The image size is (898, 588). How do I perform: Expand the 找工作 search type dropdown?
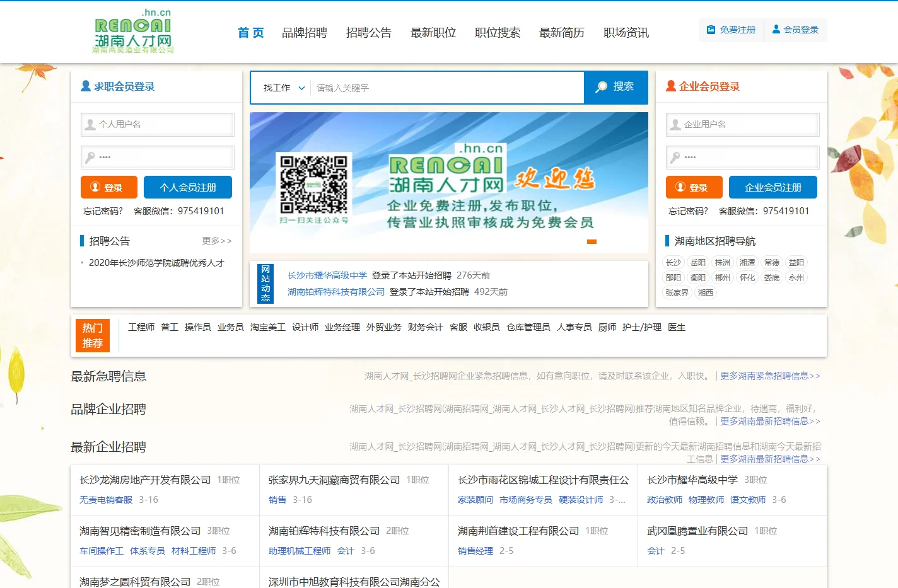284,88
